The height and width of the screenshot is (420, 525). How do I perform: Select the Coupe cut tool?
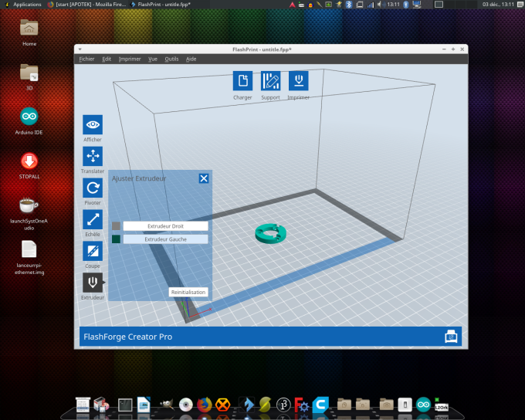93,251
